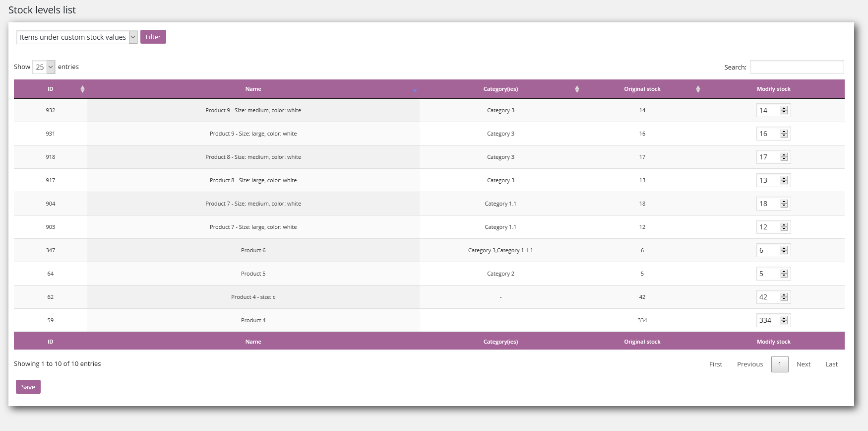Click 'Category 3,Category 1.1.1' cell
The image size is (868, 431).
click(500, 250)
